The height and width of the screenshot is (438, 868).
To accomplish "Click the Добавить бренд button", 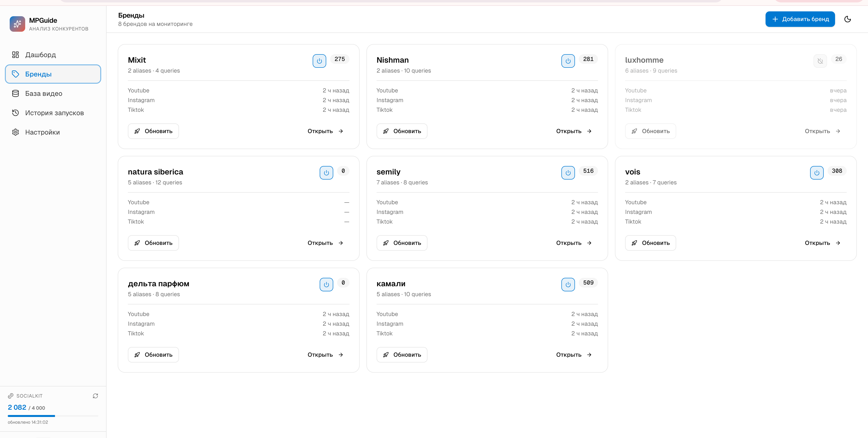I will click(x=800, y=19).
